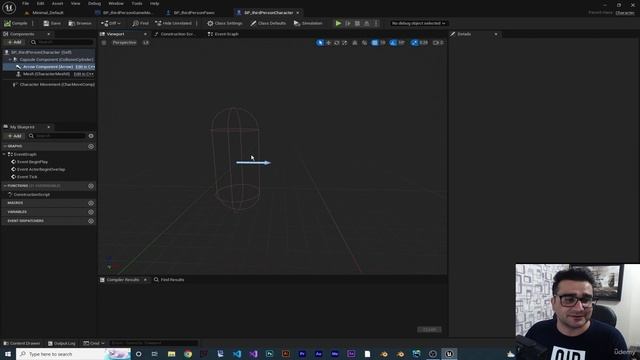
Task: Open the Diff dropdown
Action: click(111, 23)
